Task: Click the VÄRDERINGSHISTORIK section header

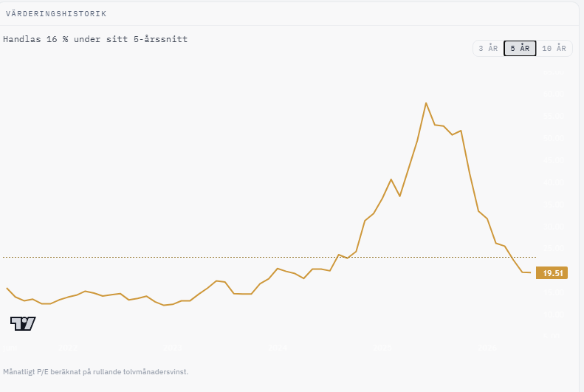Action: pos(56,14)
